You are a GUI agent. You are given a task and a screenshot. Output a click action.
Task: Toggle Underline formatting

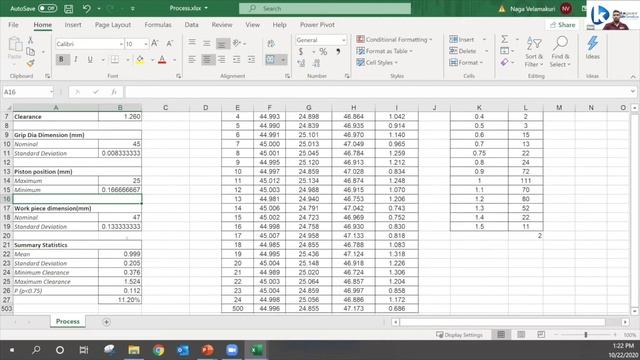coord(90,60)
